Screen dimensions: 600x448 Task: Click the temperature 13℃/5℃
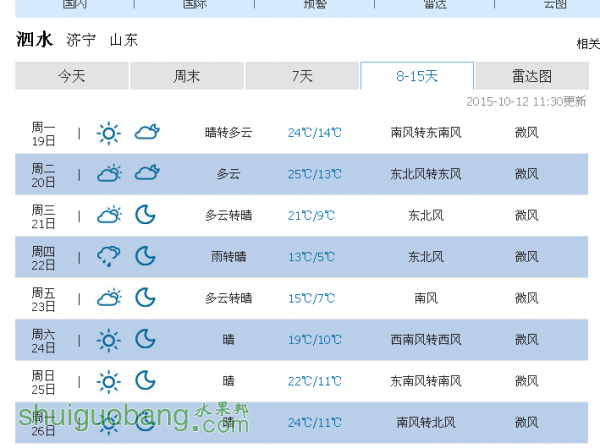pos(311,257)
